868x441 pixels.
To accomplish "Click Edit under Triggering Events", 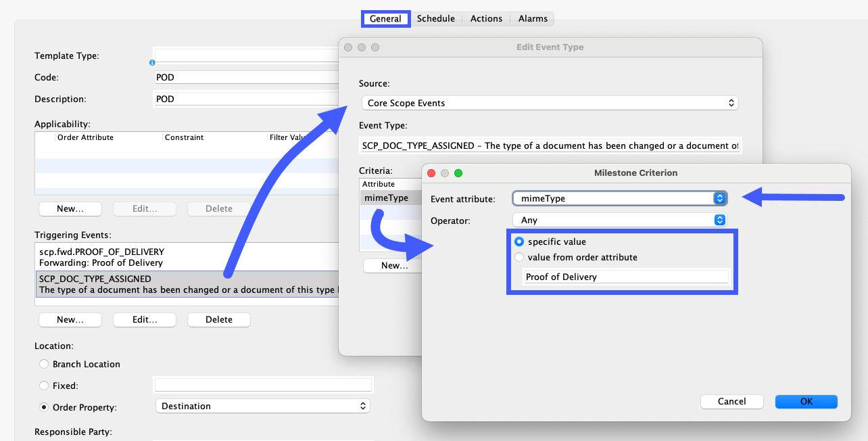I will [144, 319].
